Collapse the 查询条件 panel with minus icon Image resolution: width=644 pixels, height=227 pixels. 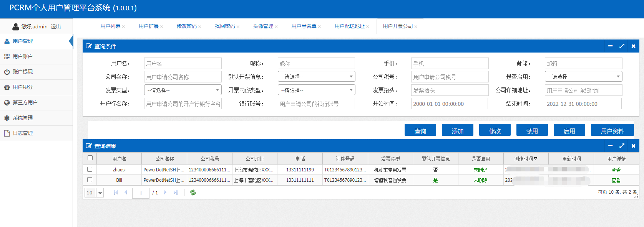tap(610, 46)
